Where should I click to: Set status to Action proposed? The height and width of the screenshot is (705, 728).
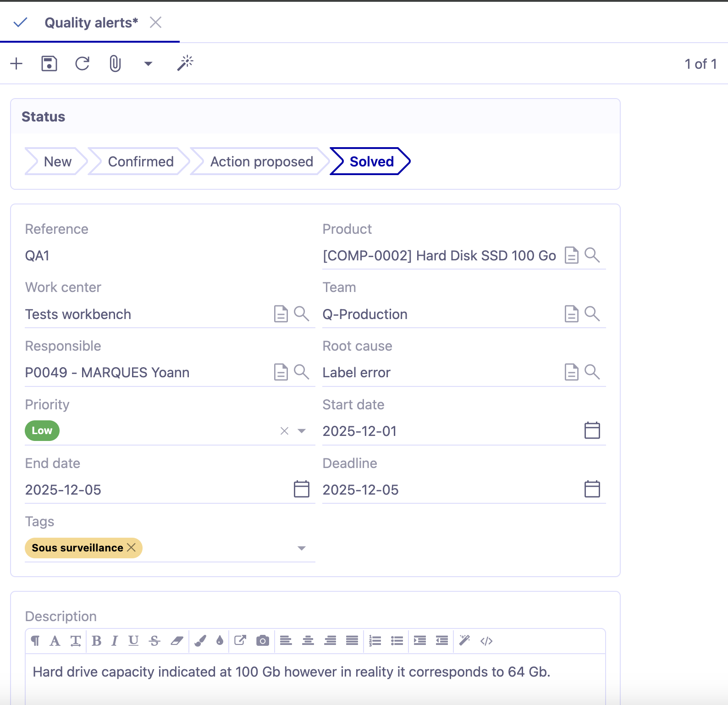[261, 161]
